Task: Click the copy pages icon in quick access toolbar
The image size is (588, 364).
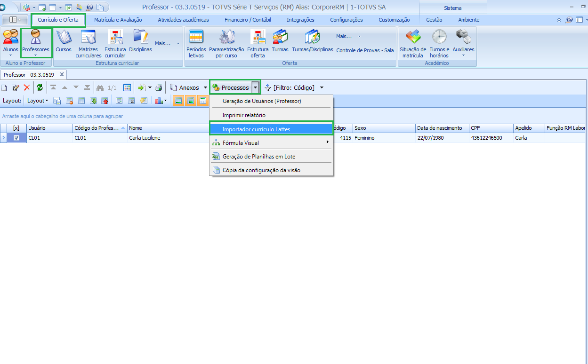Action: tap(99, 7)
